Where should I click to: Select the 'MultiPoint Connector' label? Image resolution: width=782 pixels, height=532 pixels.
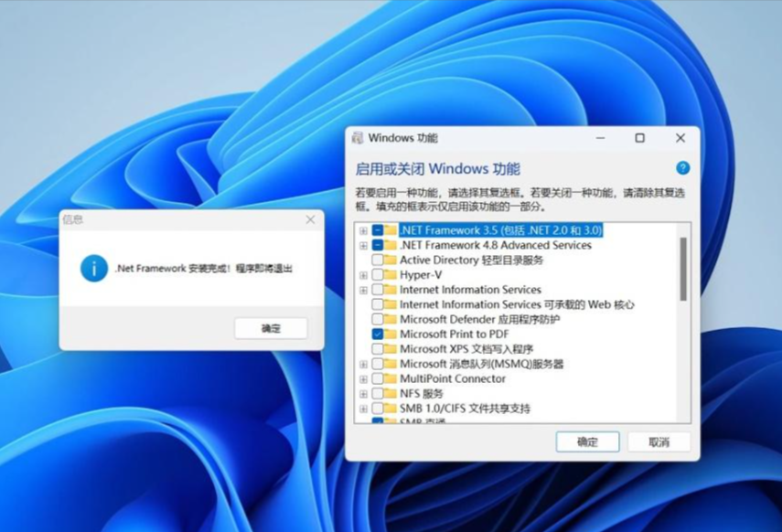click(x=453, y=379)
